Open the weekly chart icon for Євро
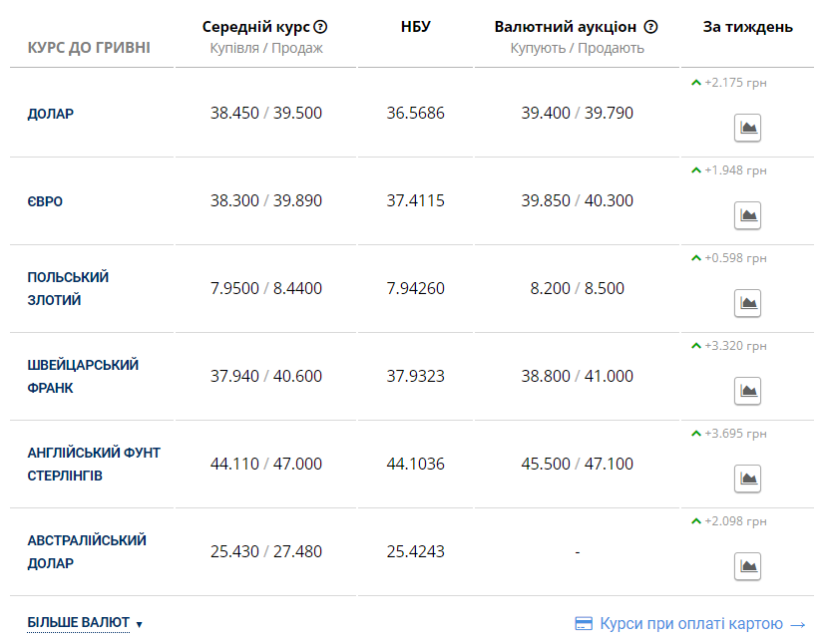 pyautogui.click(x=747, y=214)
